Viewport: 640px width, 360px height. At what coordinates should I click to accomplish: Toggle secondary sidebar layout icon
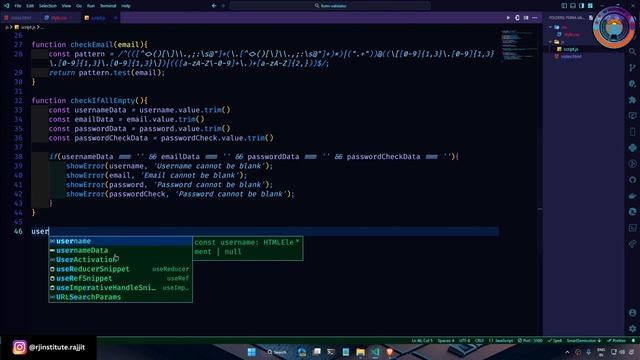coord(582,6)
